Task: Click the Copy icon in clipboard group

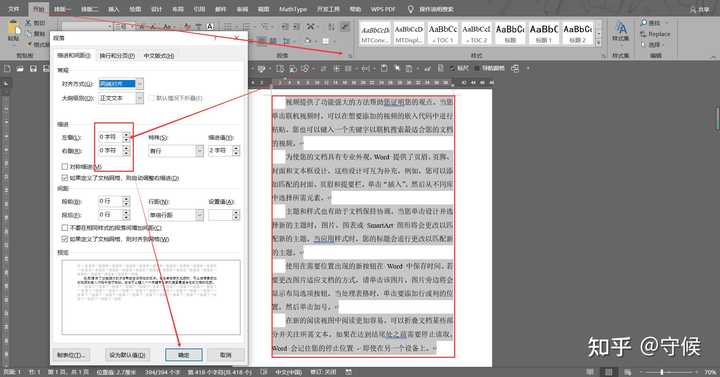Action: (28, 34)
